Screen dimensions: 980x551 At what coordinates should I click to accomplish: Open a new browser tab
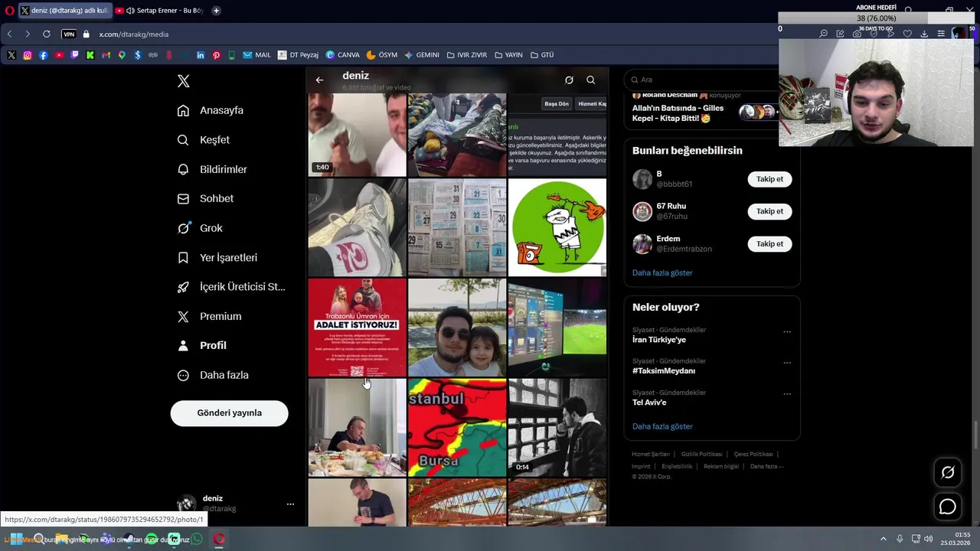tap(217, 11)
